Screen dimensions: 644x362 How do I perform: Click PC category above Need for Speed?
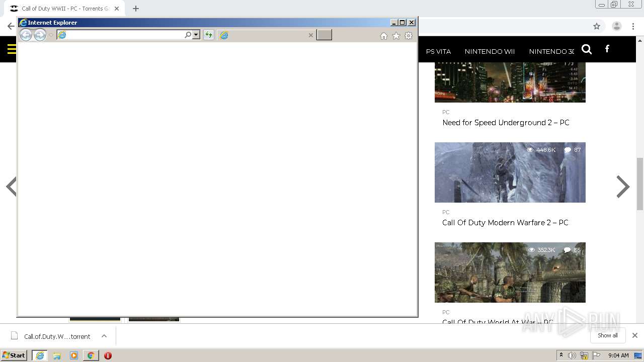(446, 112)
